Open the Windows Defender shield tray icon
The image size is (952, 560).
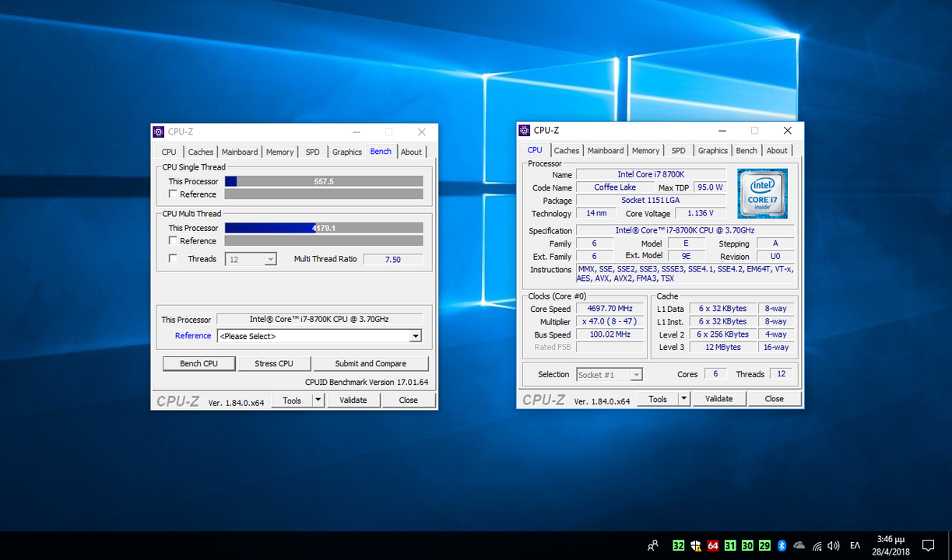[696, 545]
